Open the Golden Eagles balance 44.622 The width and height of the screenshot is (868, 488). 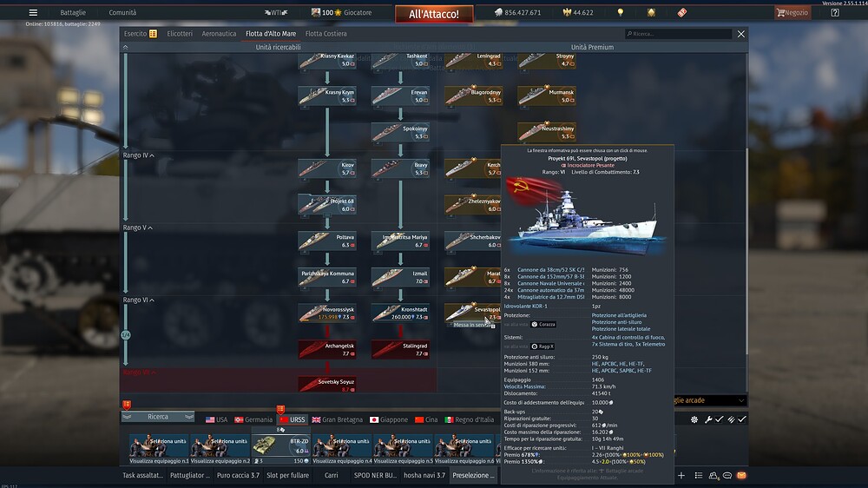[x=577, y=12]
